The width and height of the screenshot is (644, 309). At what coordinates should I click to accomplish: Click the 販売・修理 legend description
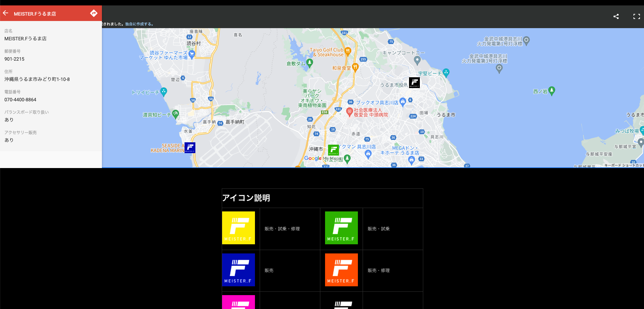379,270
